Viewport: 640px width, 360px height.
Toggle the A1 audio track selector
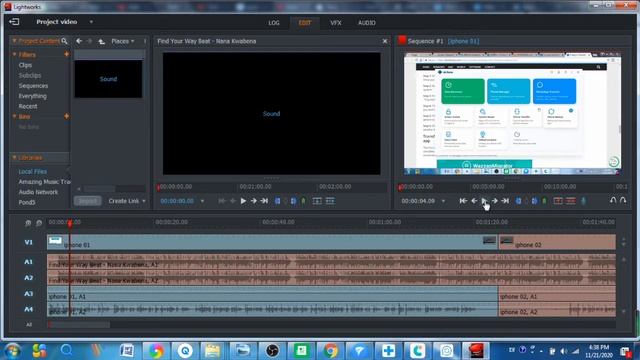[28, 262]
